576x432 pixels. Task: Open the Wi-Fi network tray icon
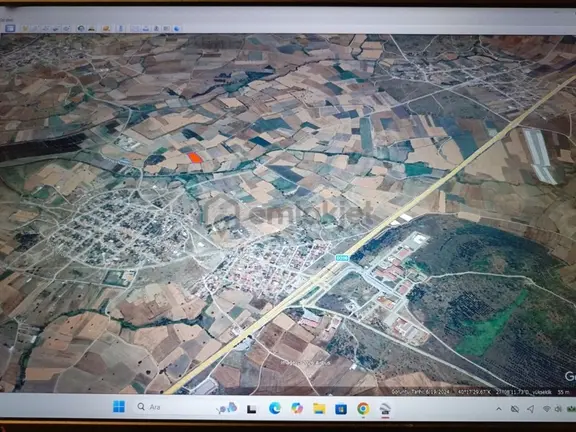point(547,408)
